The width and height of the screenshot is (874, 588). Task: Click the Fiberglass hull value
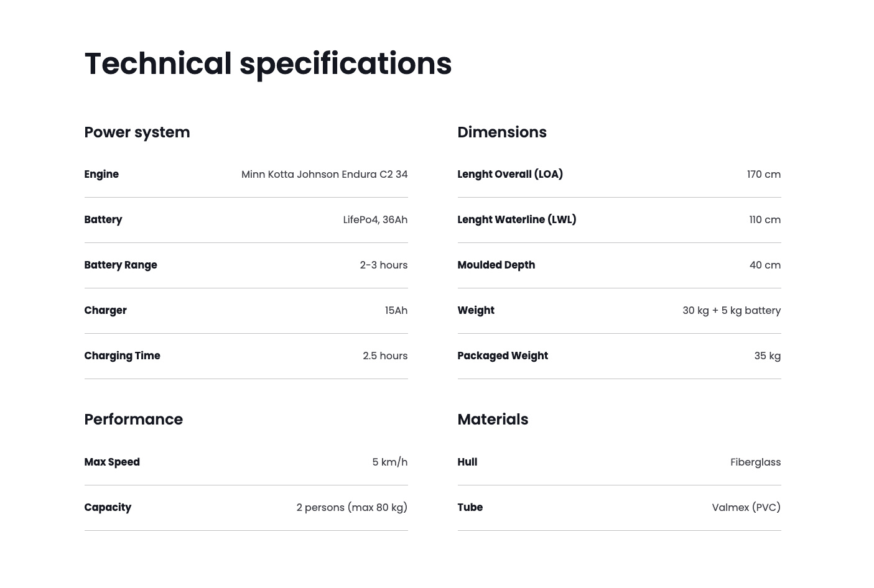point(755,462)
